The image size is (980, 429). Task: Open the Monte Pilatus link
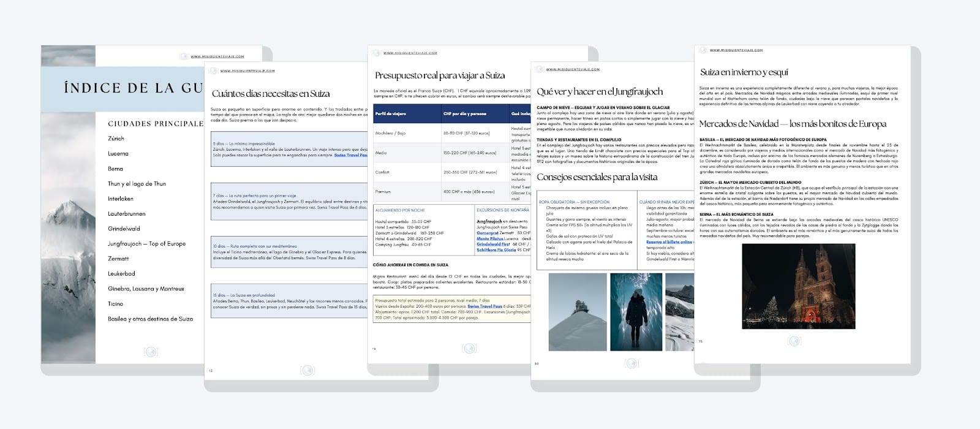pos(491,238)
